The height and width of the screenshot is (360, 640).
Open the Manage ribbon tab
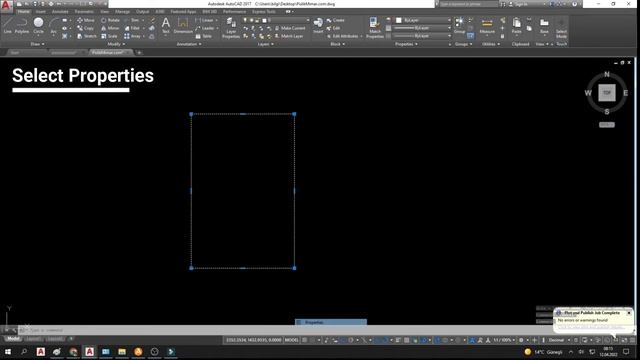[x=122, y=11]
